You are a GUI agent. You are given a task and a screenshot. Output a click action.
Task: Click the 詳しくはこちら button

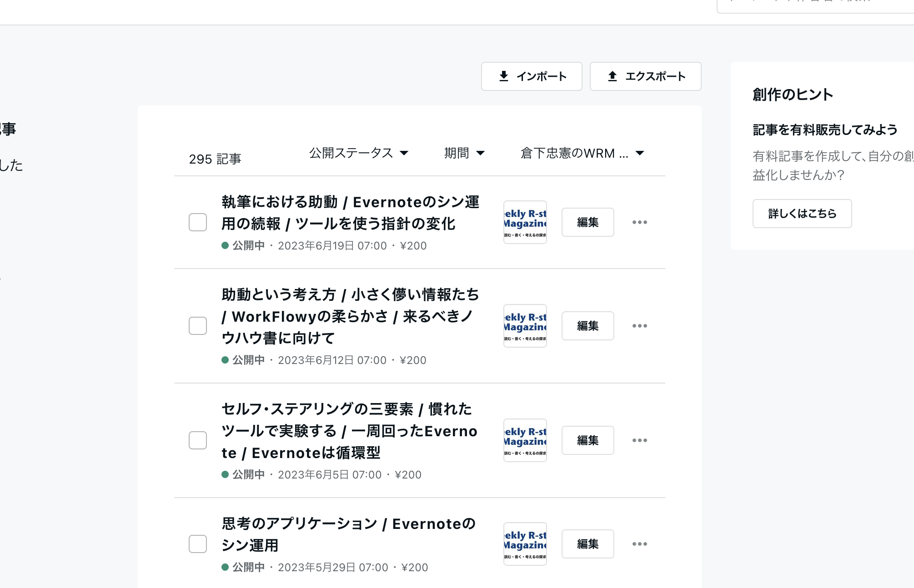(x=802, y=214)
